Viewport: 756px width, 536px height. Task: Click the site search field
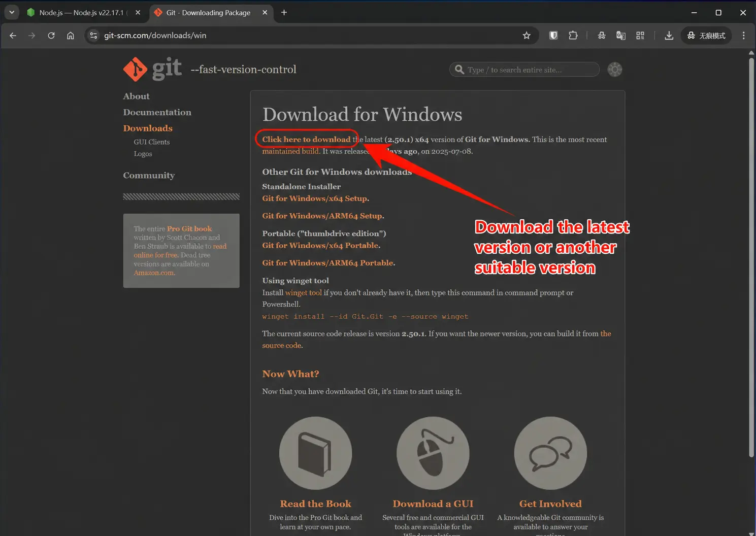[x=524, y=70]
